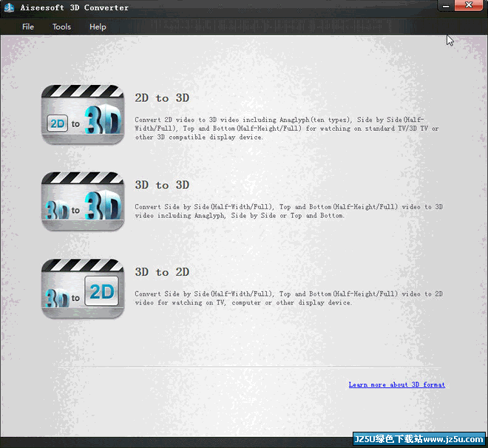Image resolution: width=488 pixels, height=448 pixels.
Task: Click the description starting 'Convert 2D video to 3D video'
Action: click(x=287, y=129)
